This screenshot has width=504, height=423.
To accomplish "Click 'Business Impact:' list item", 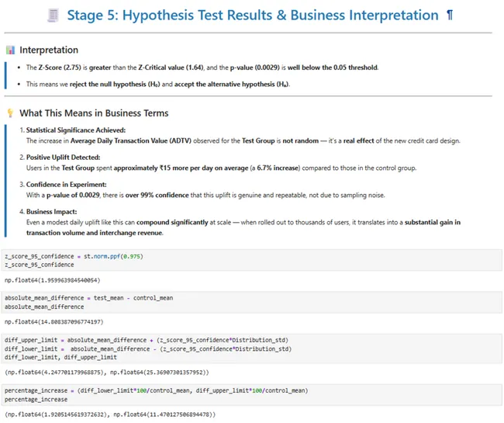I will (51, 212).
